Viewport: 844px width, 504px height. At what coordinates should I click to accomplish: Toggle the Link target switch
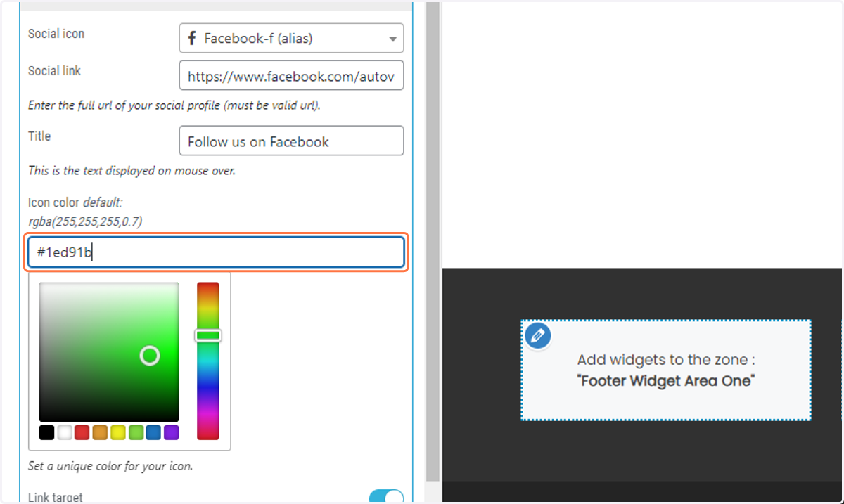[x=387, y=498]
